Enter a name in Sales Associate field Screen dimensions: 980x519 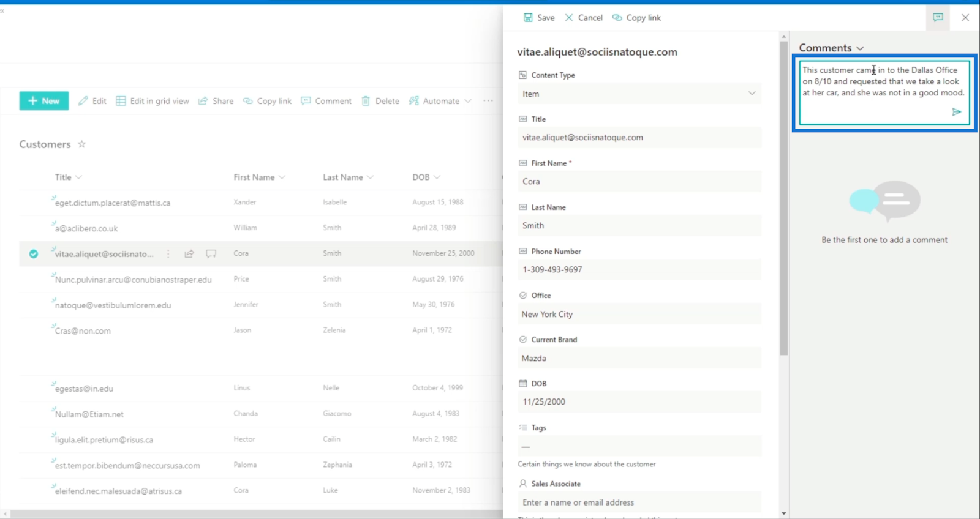coord(639,502)
